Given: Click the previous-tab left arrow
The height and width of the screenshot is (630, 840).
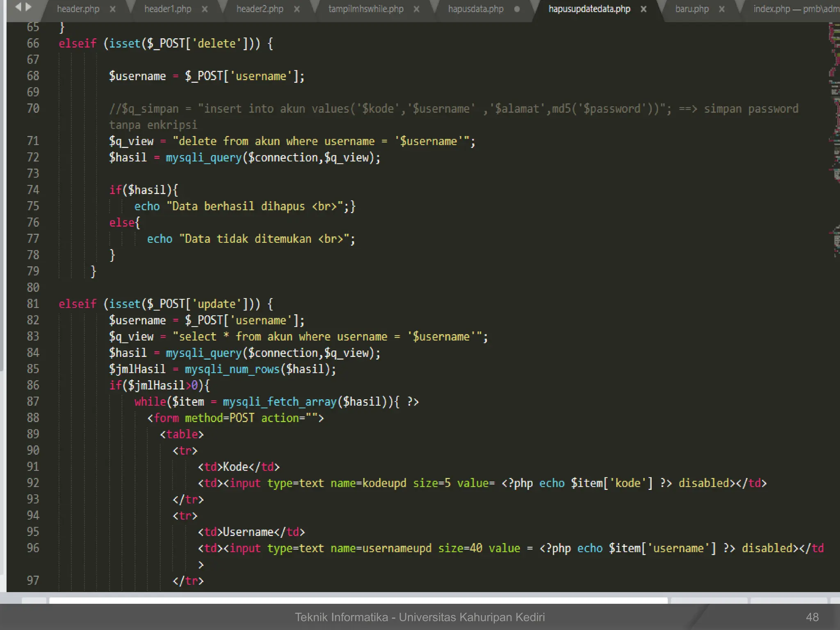Looking at the screenshot, I should click(x=18, y=7).
